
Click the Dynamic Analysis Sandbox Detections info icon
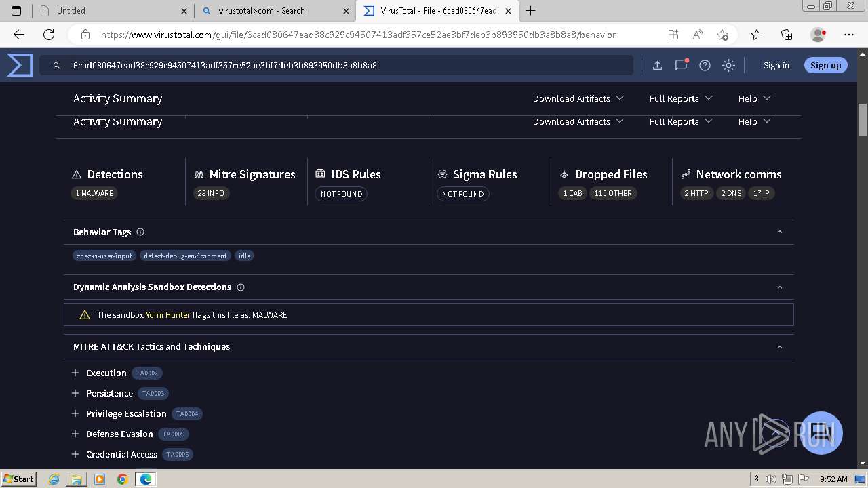point(241,287)
